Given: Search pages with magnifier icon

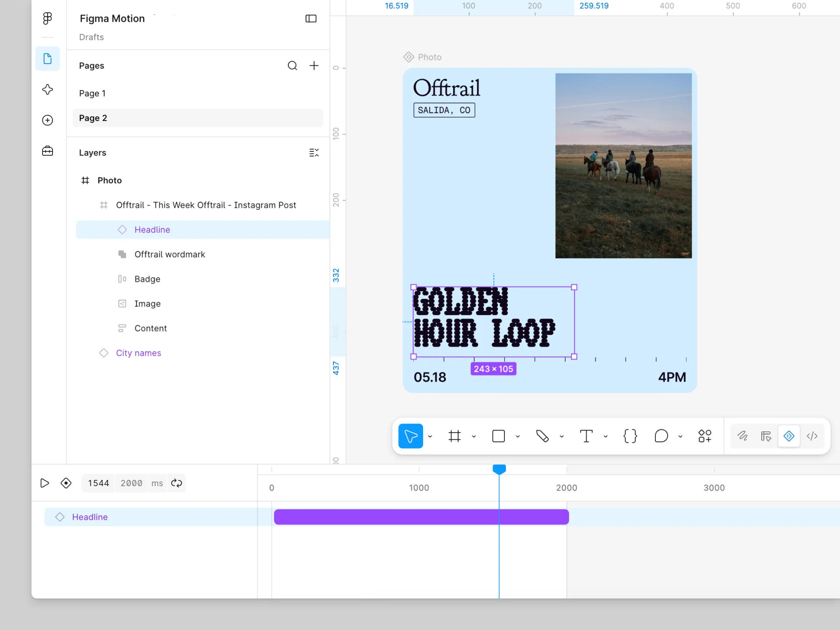Looking at the screenshot, I should coord(292,66).
